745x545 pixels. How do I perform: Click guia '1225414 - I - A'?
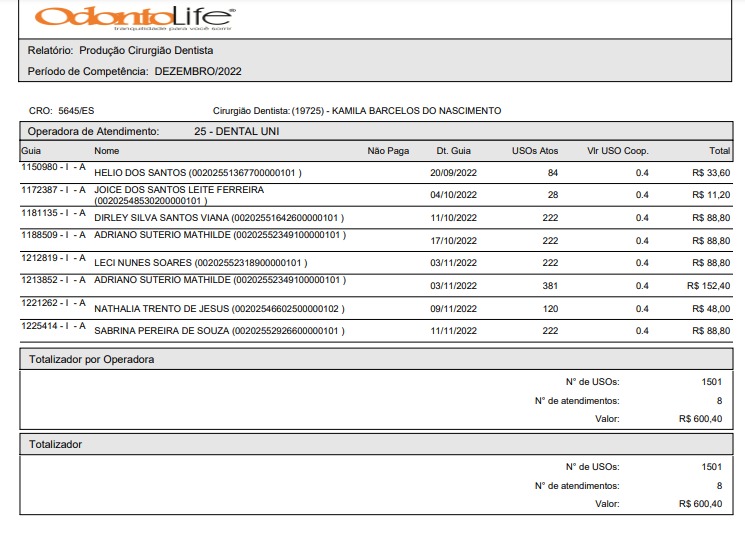53,326
